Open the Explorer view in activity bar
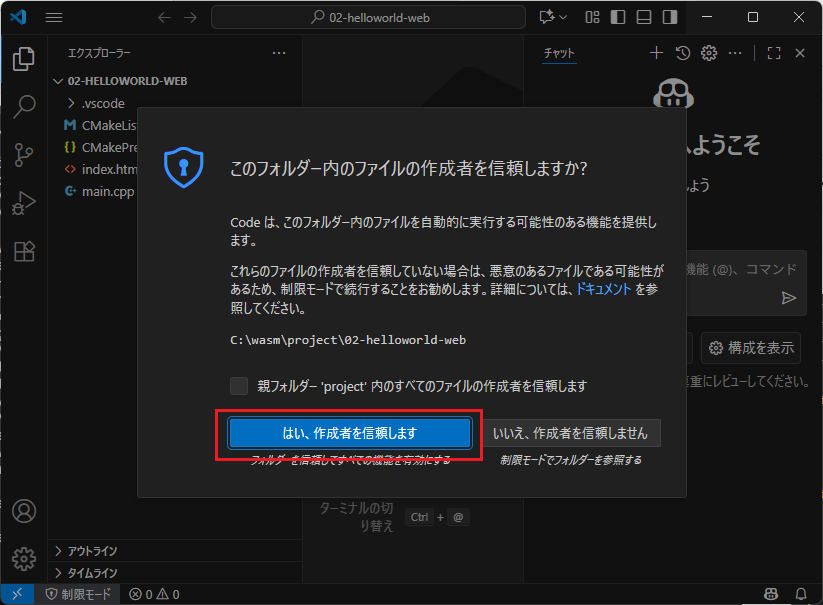 click(x=24, y=59)
